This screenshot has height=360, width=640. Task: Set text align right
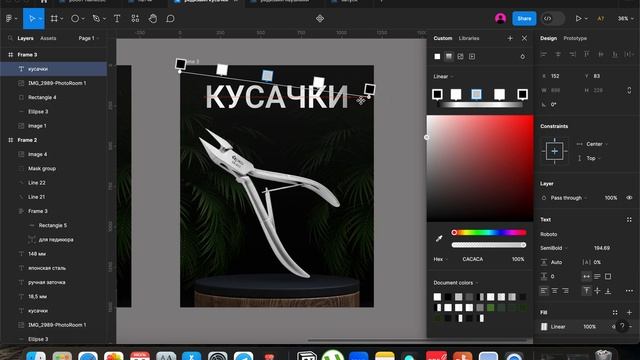pos(565,291)
